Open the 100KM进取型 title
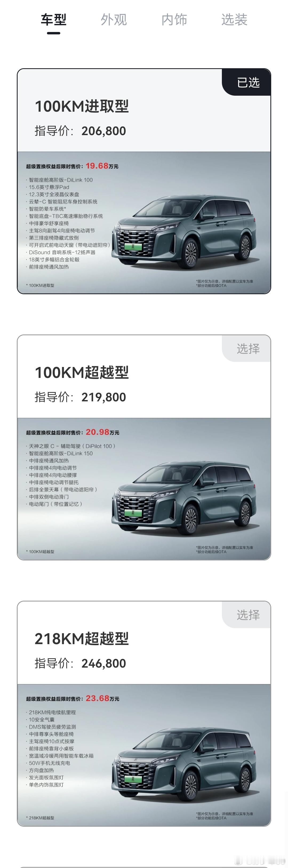This screenshot has width=288, height=868. [82, 106]
